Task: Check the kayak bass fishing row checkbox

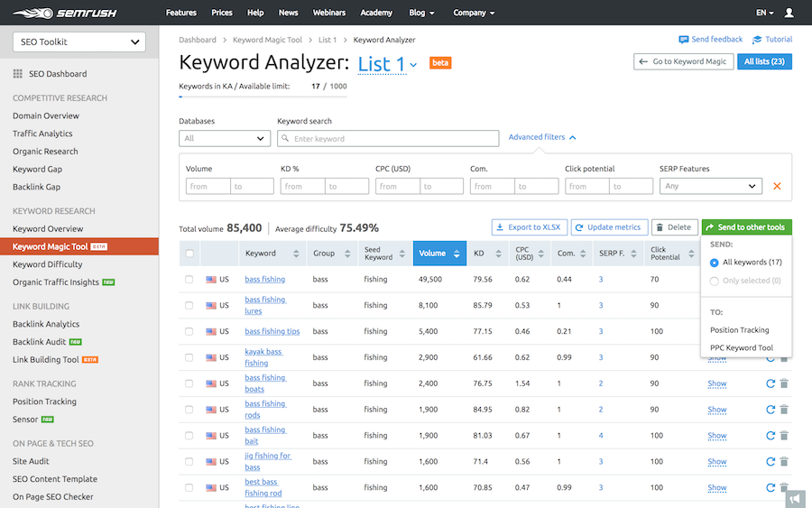Action: click(x=189, y=357)
